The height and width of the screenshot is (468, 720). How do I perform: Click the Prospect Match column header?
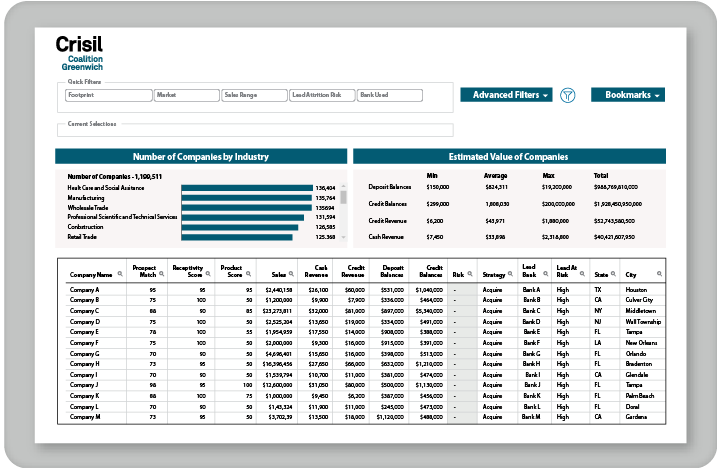click(x=145, y=272)
